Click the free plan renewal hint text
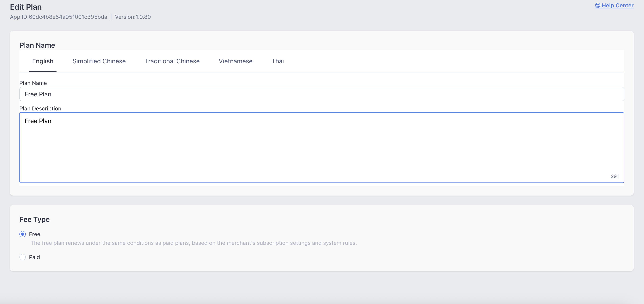Image resolution: width=644 pixels, height=304 pixels. (194, 243)
